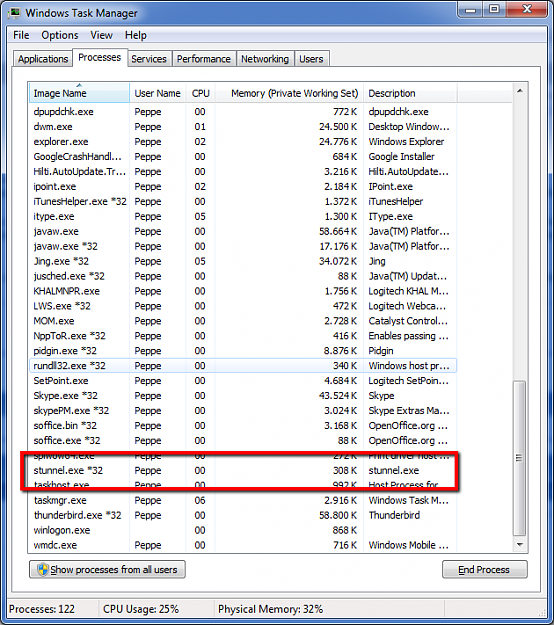
Task: Click the CPU Usage: 25% status entry
Action: pos(141,609)
